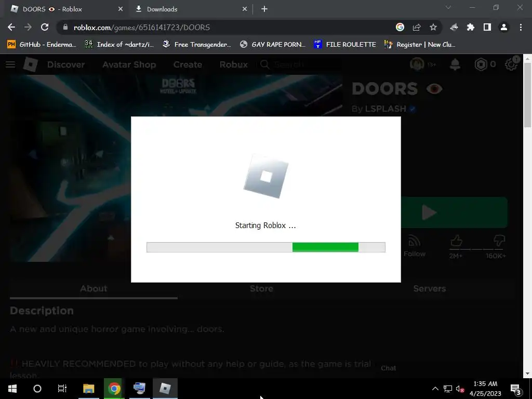Open Avatar Shop in Roblox nav
The image size is (532, 399).
(x=129, y=64)
